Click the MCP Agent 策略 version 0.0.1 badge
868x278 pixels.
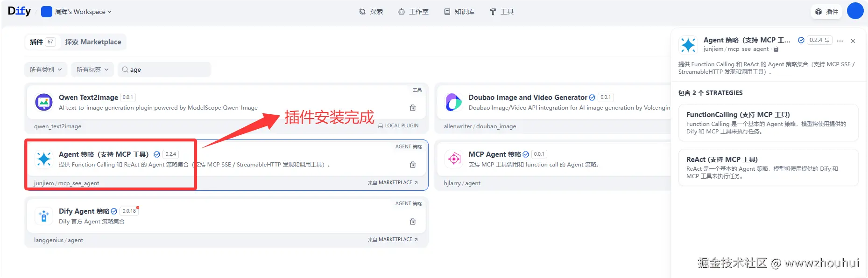point(539,154)
